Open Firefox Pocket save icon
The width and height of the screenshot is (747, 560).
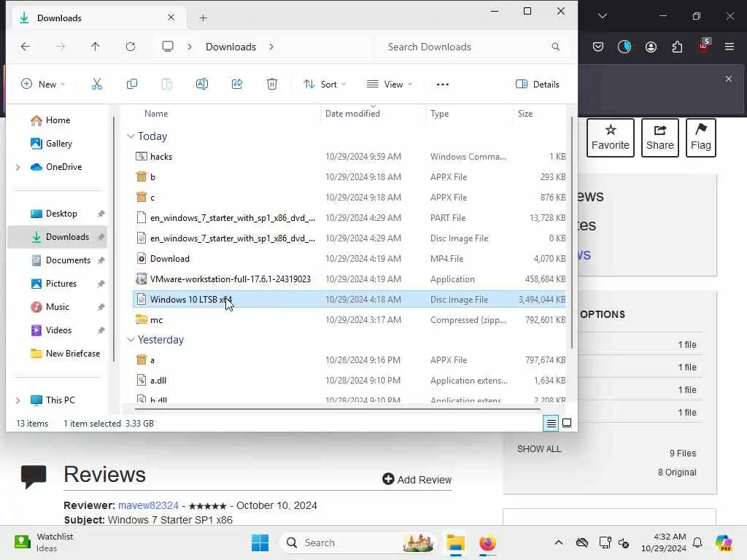[x=598, y=47]
